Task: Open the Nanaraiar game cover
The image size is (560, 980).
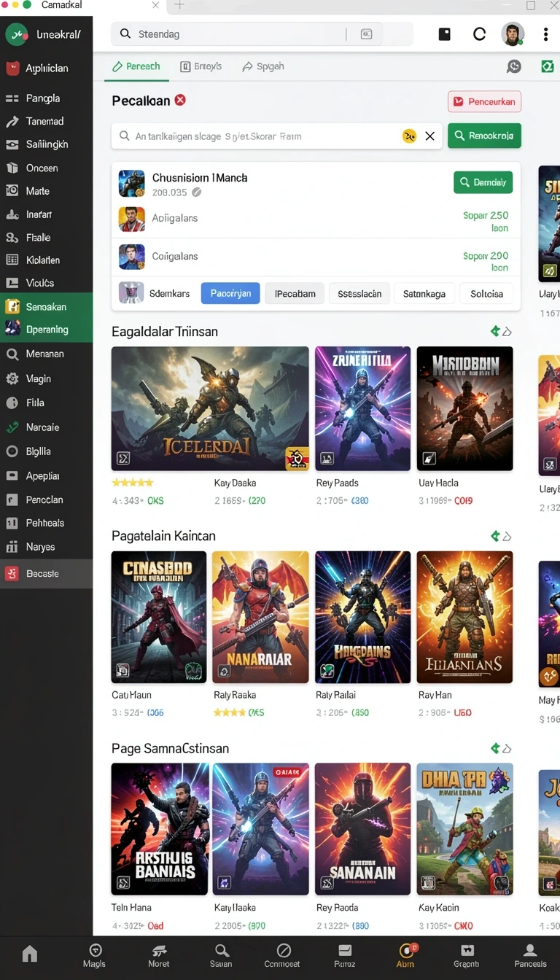Action: coord(260,617)
